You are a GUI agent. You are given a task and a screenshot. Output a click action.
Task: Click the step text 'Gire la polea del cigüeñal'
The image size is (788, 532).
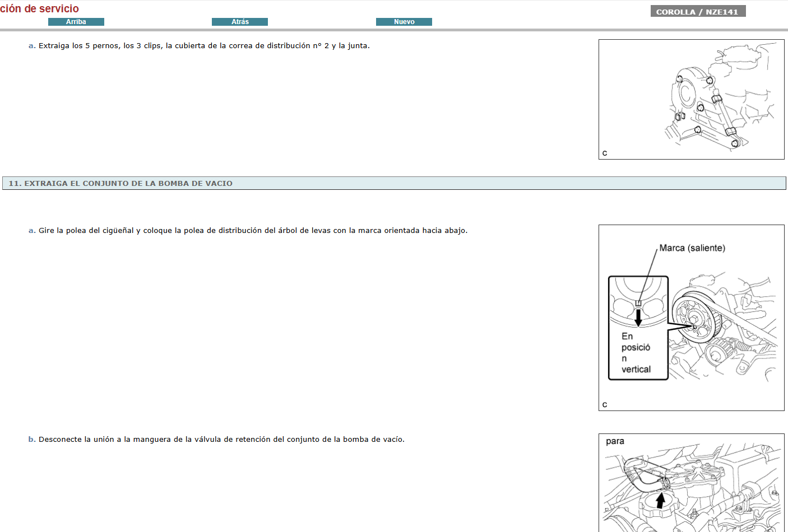[253, 231]
